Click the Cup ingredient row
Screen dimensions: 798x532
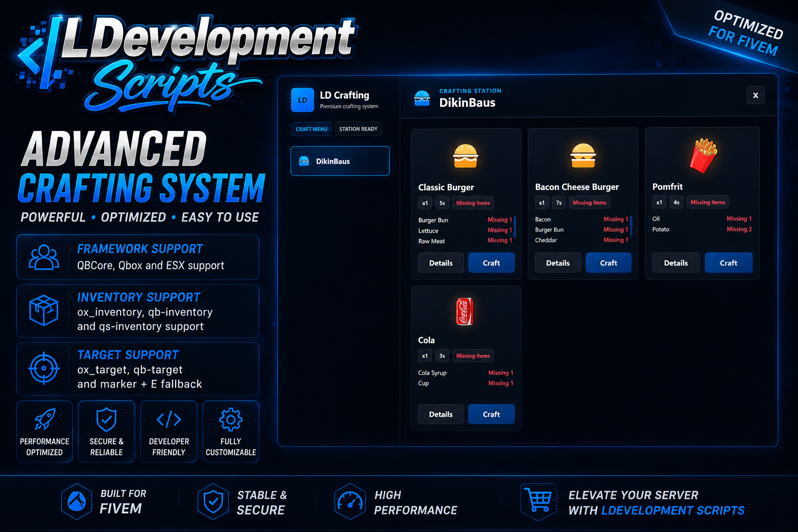[465, 383]
